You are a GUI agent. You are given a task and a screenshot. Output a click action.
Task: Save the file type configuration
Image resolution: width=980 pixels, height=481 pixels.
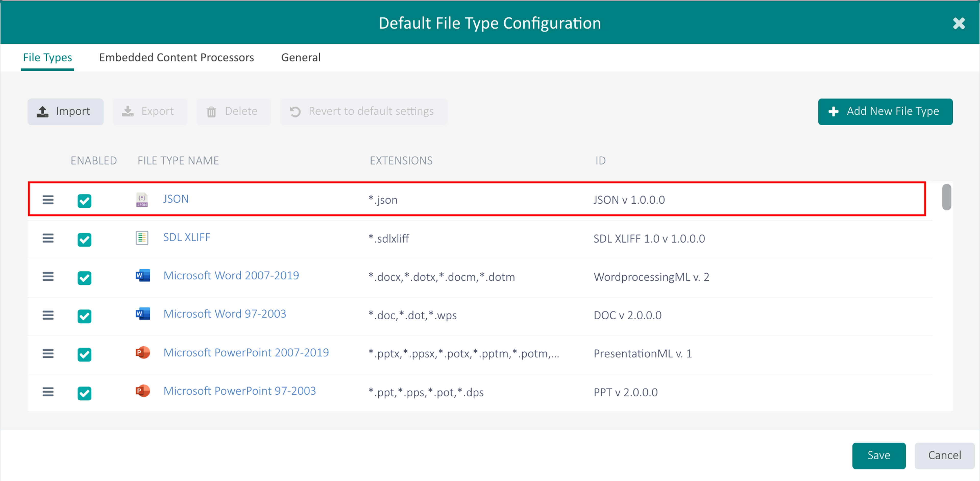click(x=879, y=455)
